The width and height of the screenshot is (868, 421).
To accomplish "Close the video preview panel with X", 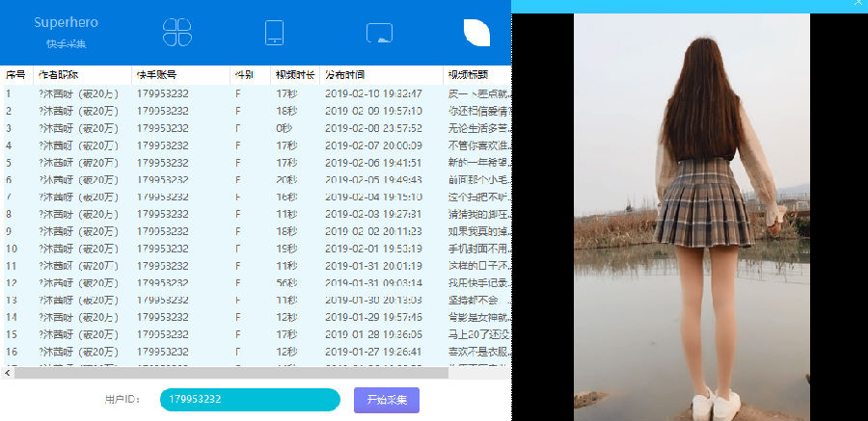I will [x=858, y=3].
